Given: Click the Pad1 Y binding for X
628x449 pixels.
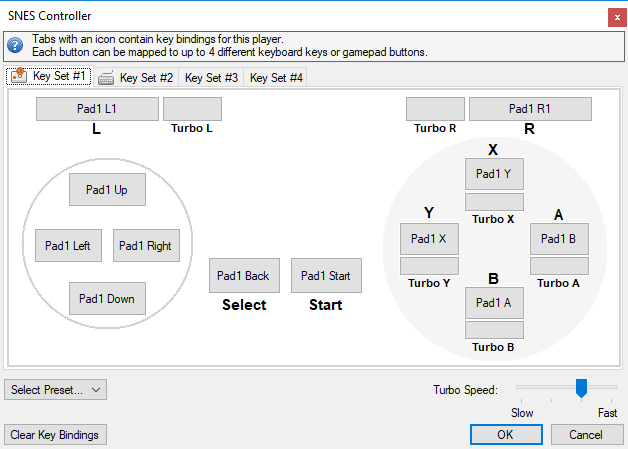Looking at the screenshot, I should [494, 174].
